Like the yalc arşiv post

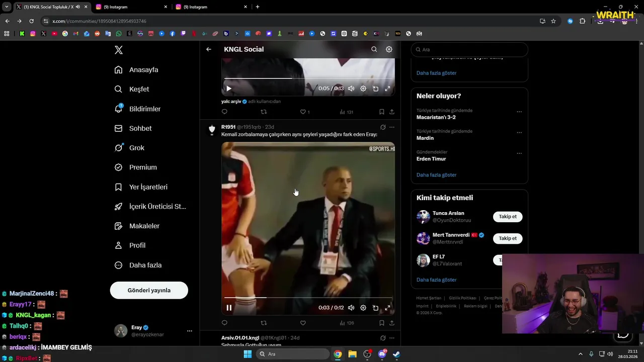pyautogui.click(x=303, y=112)
